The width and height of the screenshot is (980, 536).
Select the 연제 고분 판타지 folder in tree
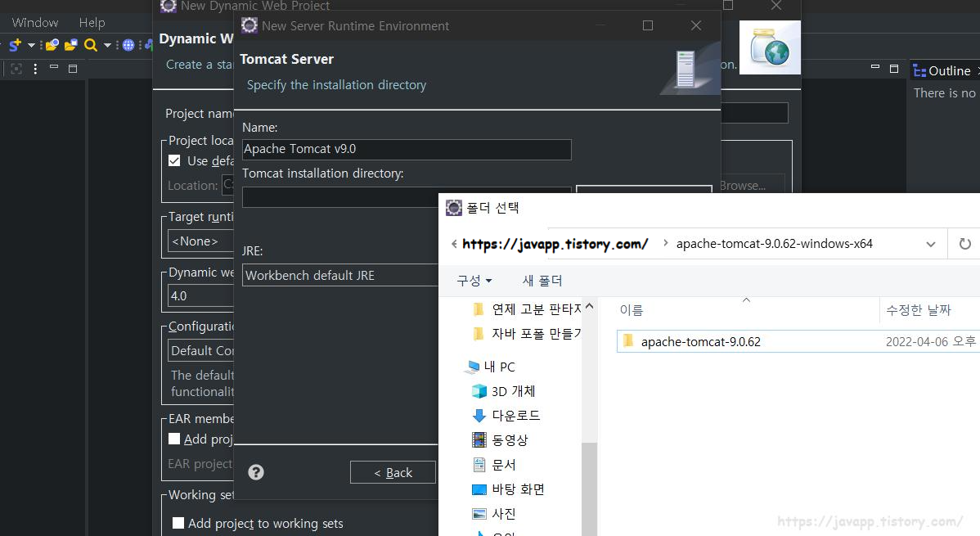[x=528, y=309]
